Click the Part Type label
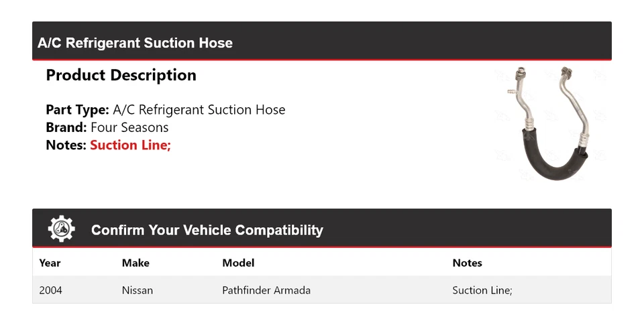Screen dimensions: 644x325 pyautogui.click(x=77, y=110)
